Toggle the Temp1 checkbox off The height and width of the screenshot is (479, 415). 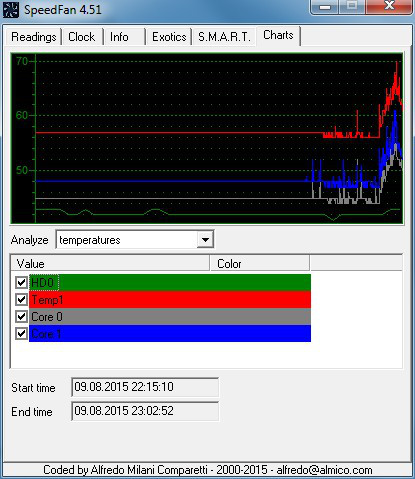click(x=21, y=299)
